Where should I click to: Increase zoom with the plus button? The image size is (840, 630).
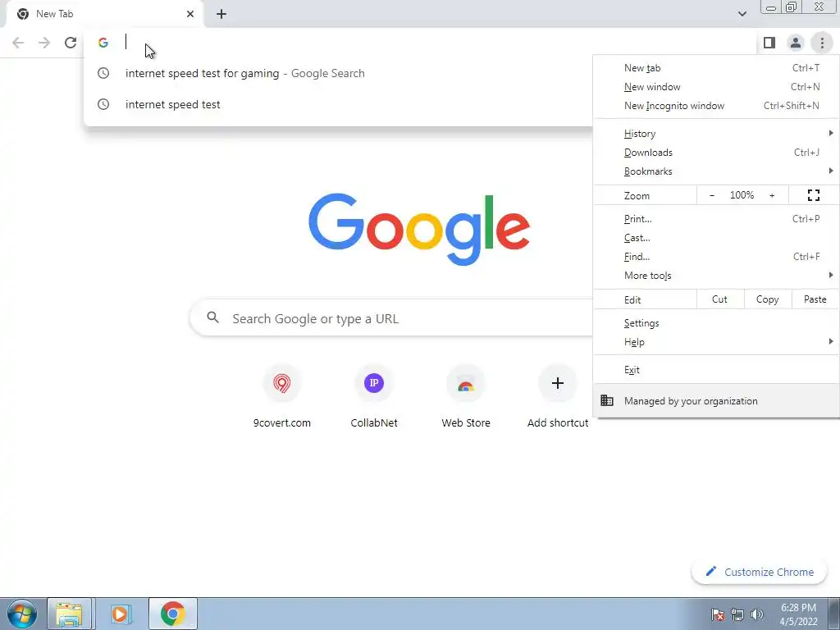coord(772,195)
